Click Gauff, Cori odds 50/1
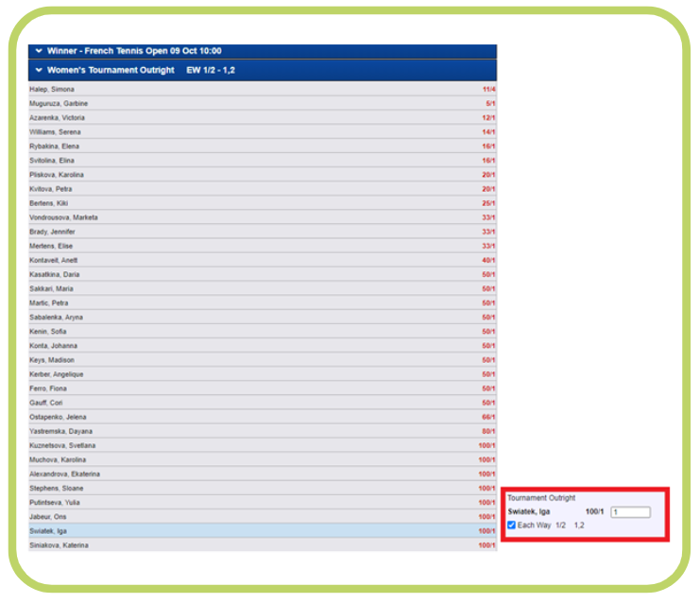This screenshot has width=700, height=603. coord(488,403)
